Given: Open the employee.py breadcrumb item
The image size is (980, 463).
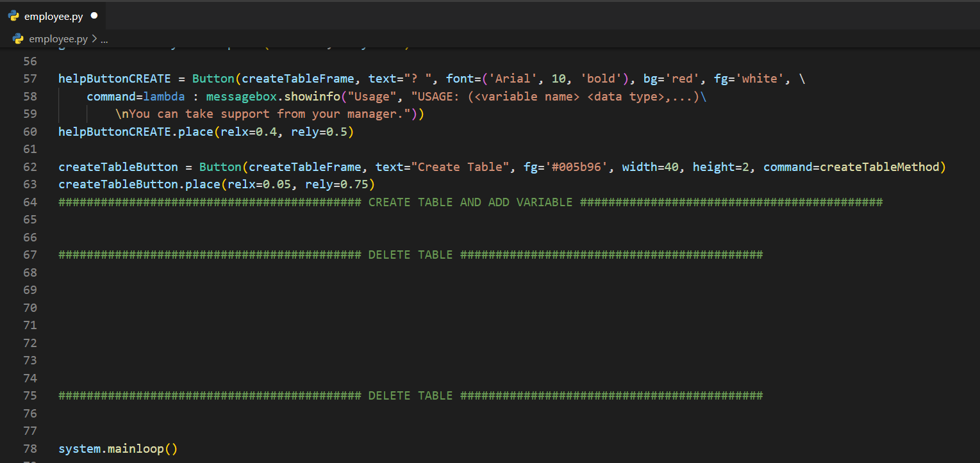Looking at the screenshot, I should [x=58, y=39].
